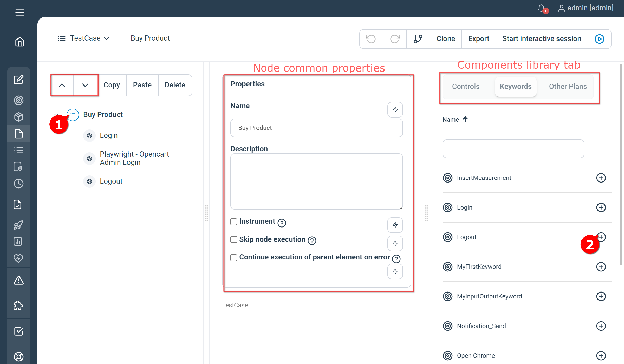Screen dimensions: 624x364
Task: Click the Undo arrow icon
Action: coord(371,39)
